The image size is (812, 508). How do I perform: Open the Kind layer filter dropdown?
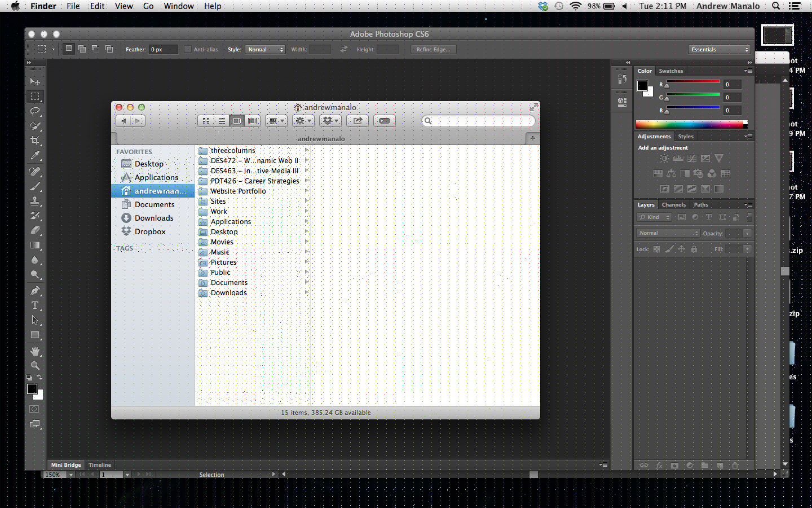tap(654, 217)
